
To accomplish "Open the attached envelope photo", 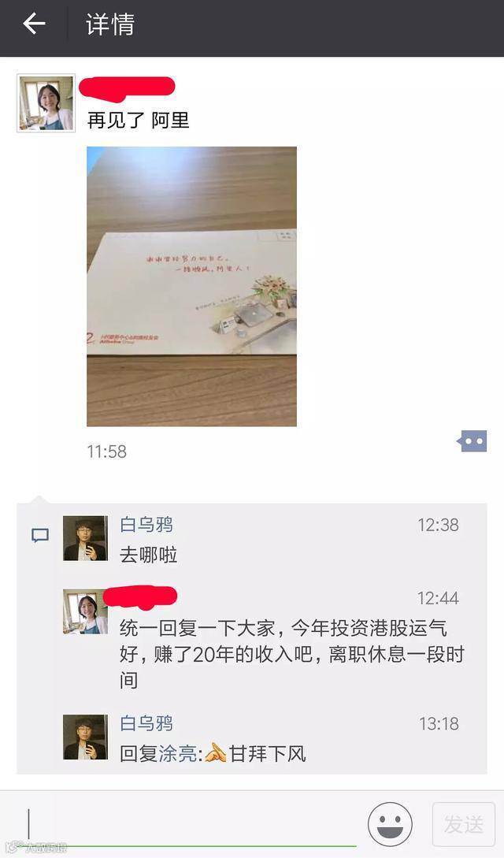I will click(192, 286).
